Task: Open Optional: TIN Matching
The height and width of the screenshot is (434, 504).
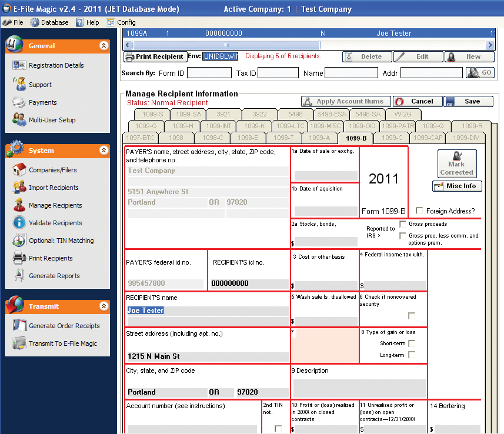Action: (61, 241)
